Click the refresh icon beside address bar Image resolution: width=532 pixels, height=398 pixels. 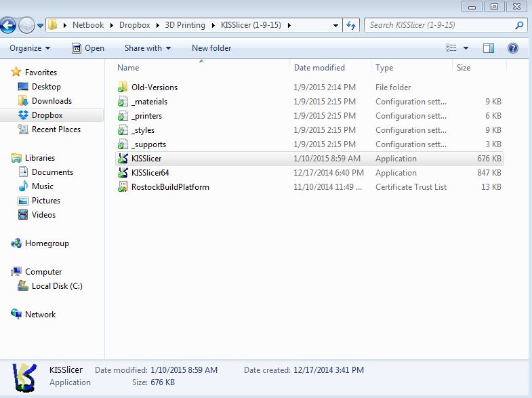[x=351, y=25]
